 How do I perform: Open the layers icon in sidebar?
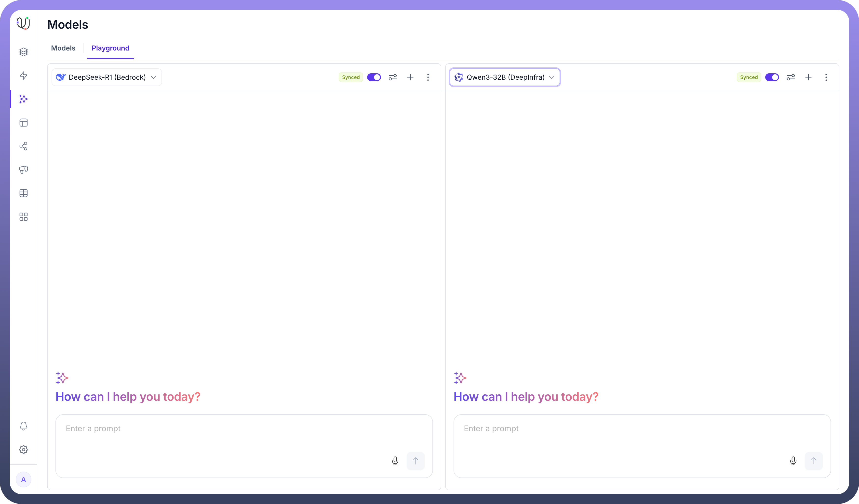pos(24,52)
